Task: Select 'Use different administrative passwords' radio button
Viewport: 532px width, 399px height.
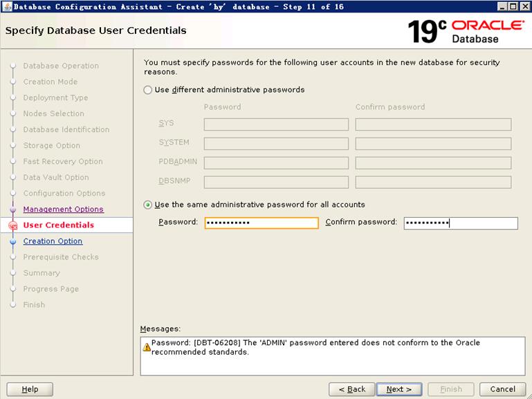Action: (x=147, y=90)
